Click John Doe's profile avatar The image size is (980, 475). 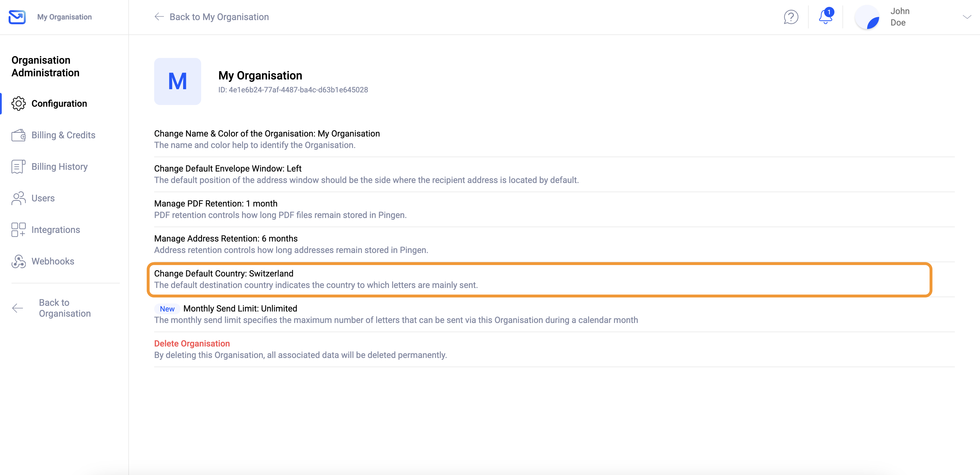click(867, 17)
